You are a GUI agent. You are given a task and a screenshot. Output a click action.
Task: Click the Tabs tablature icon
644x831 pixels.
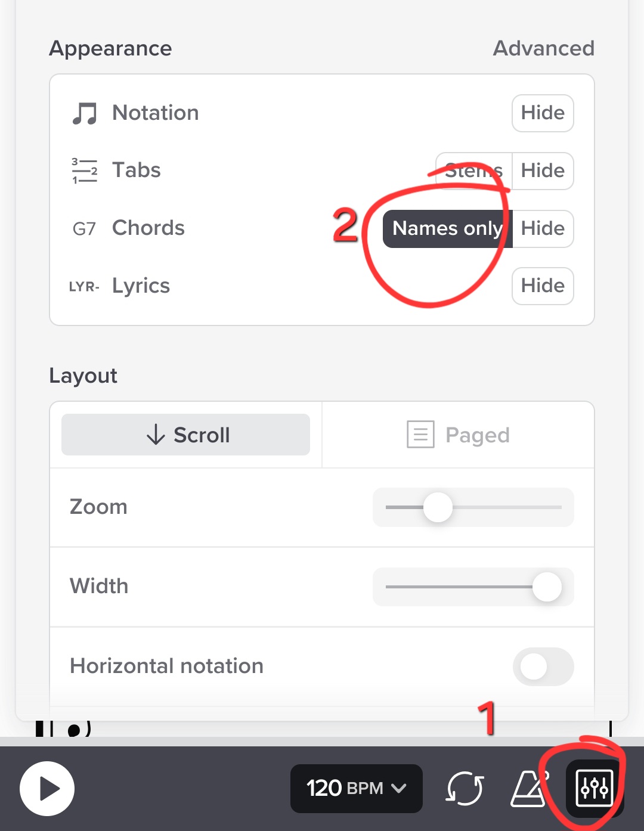(x=84, y=170)
